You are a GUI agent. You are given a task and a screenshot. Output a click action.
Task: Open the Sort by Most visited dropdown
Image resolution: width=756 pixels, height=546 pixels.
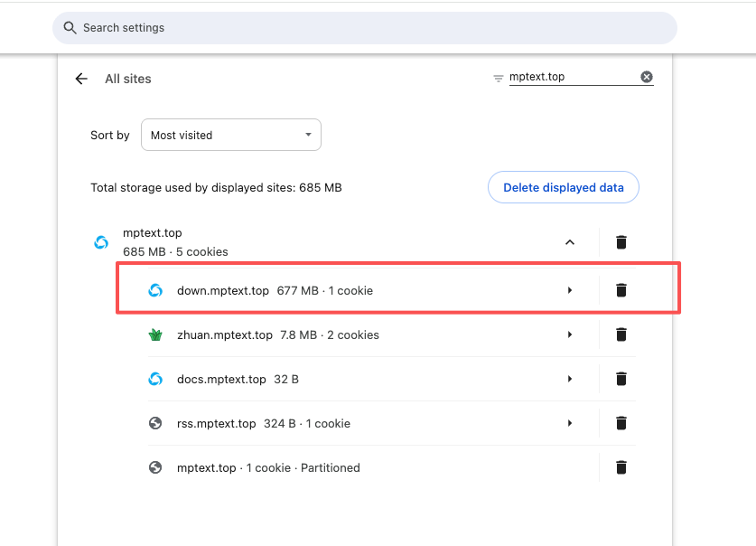click(231, 135)
